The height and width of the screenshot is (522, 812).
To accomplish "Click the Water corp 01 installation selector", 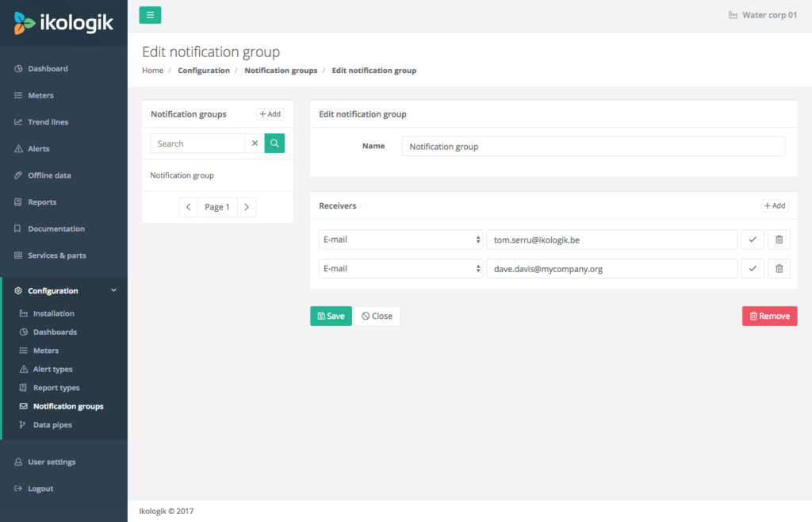I will tap(763, 15).
